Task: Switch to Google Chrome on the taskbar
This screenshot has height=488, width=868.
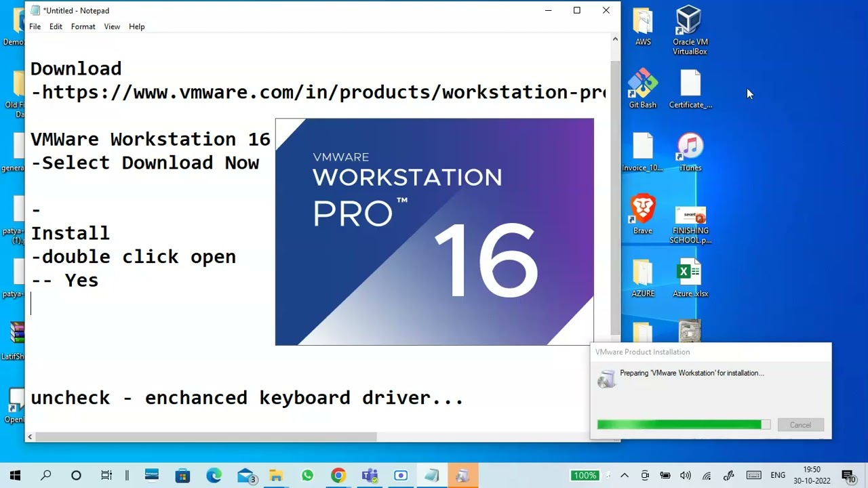Action: click(338, 476)
